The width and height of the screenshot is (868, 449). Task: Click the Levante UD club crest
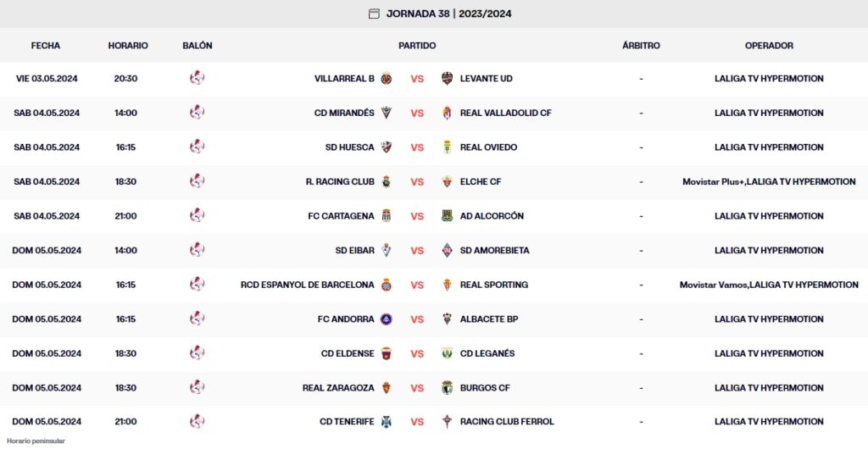(448, 79)
